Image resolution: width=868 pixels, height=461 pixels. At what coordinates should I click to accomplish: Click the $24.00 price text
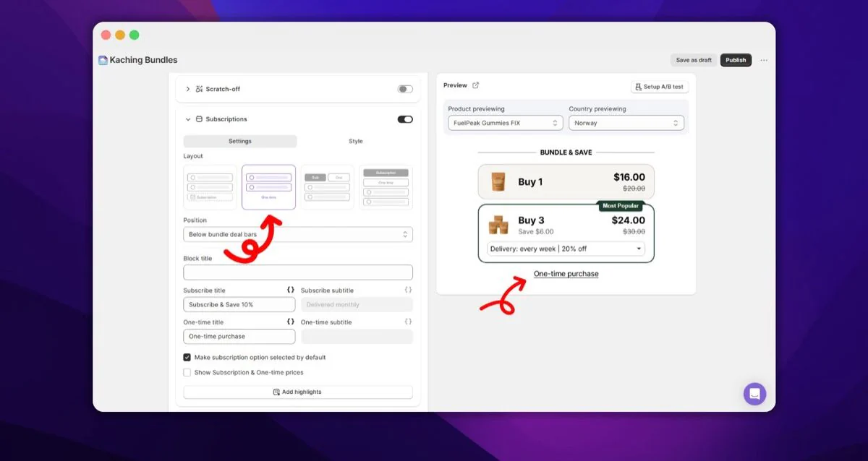coord(629,220)
